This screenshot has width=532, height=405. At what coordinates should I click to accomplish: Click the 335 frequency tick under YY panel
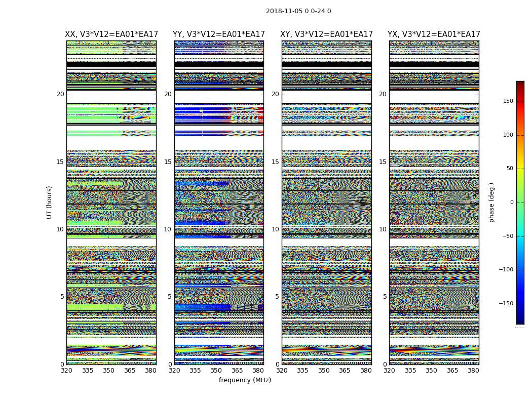point(195,371)
